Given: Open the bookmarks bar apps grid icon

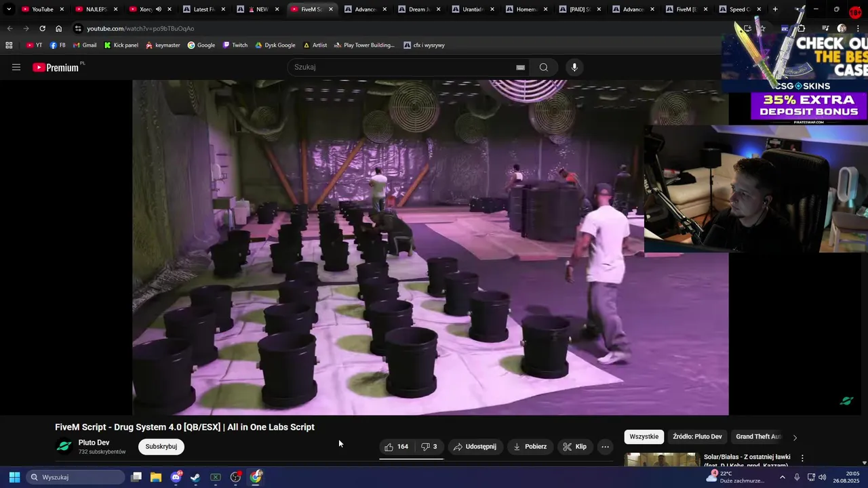Looking at the screenshot, I should (x=9, y=45).
